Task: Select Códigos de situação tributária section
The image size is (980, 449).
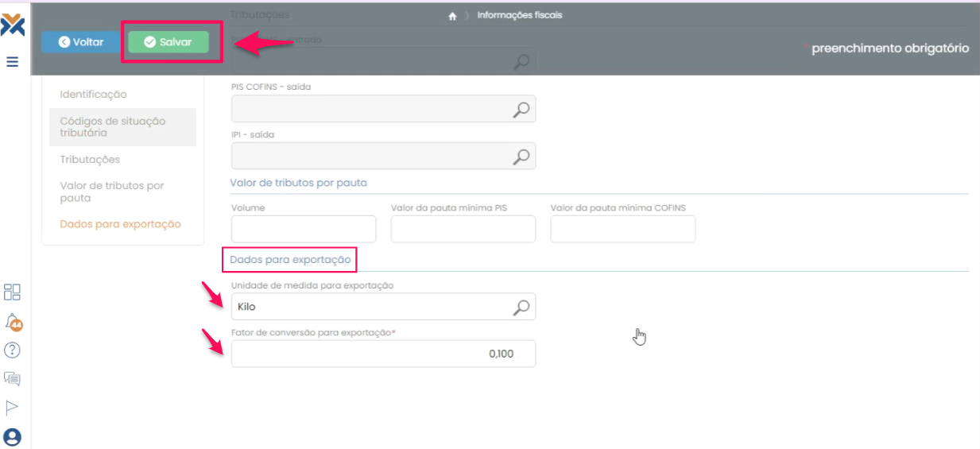Action: [x=112, y=127]
